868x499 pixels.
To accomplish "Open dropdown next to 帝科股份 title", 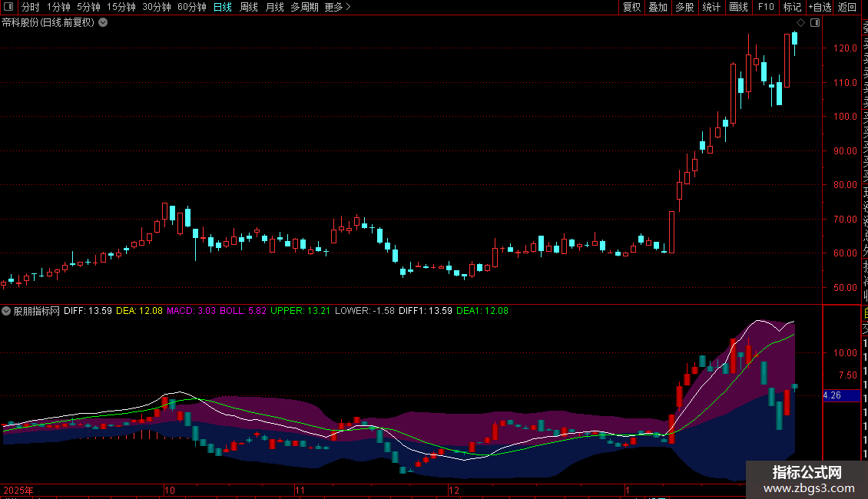I will 103,23.
